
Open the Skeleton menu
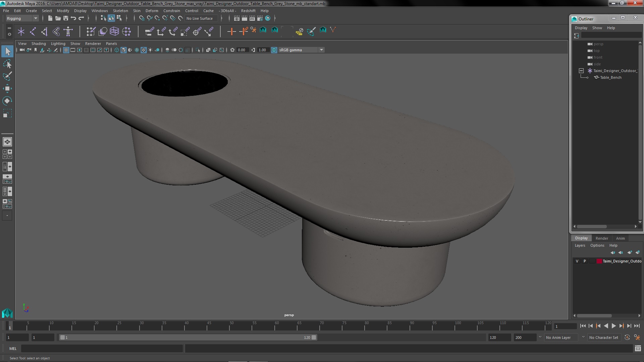click(120, 11)
